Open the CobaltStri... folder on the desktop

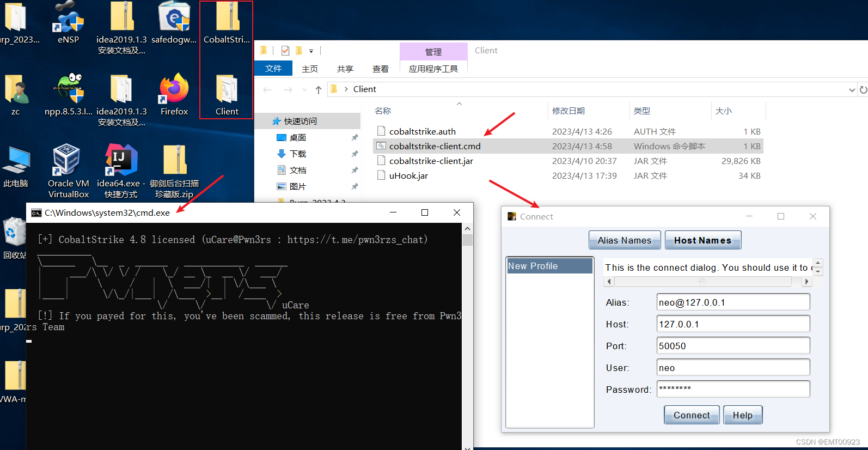[227, 23]
